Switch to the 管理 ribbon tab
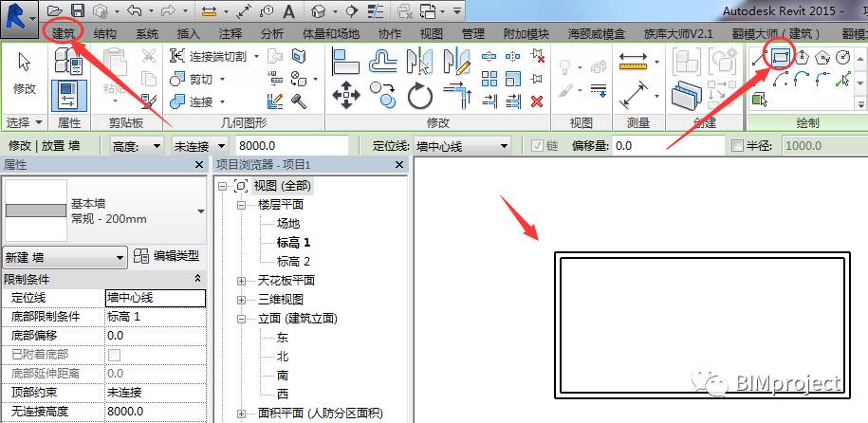The image size is (868, 423). 473,34
